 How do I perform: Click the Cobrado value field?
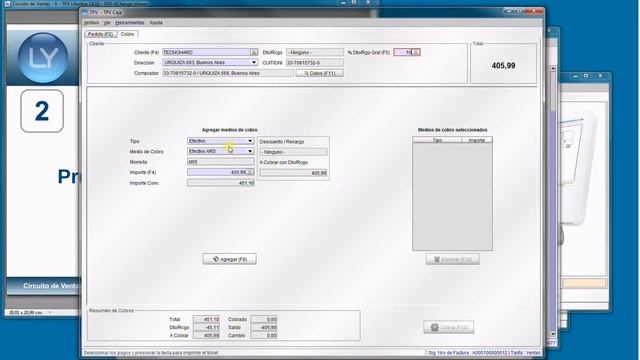click(264, 319)
